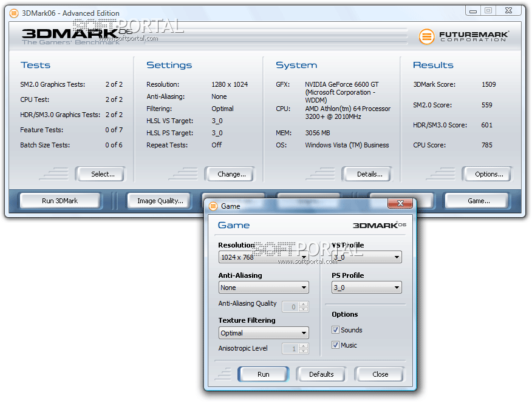Open Image Quality... button

click(x=160, y=201)
